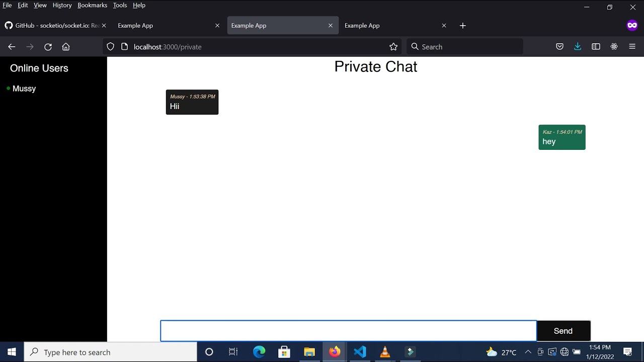Click Mussy's 'Hii' message bubble
Image resolution: width=644 pixels, height=362 pixels.
tap(192, 102)
